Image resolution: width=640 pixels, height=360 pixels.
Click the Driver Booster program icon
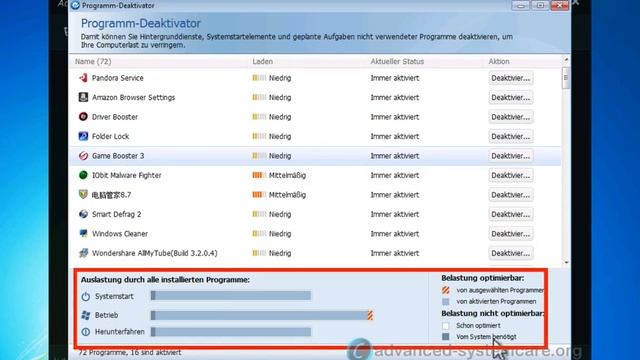point(83,117)
